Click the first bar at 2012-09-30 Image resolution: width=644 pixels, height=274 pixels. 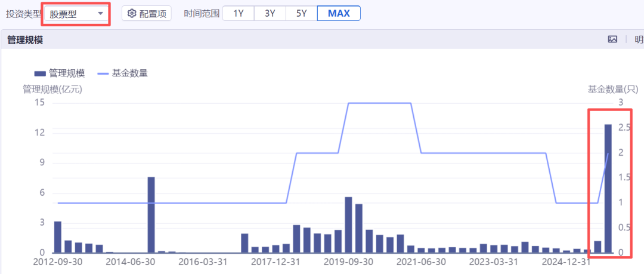(x=58, y=238)
